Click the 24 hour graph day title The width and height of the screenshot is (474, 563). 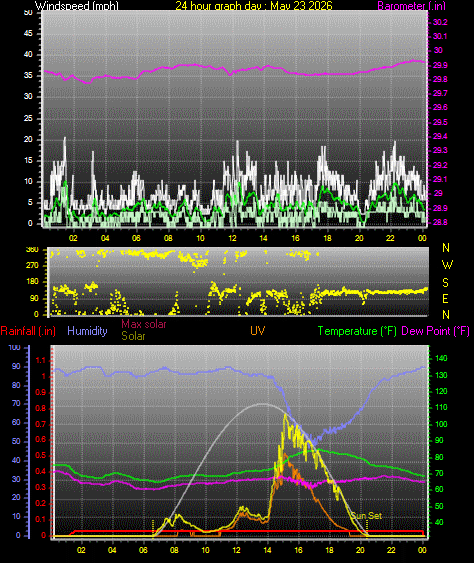click(254, 5)
